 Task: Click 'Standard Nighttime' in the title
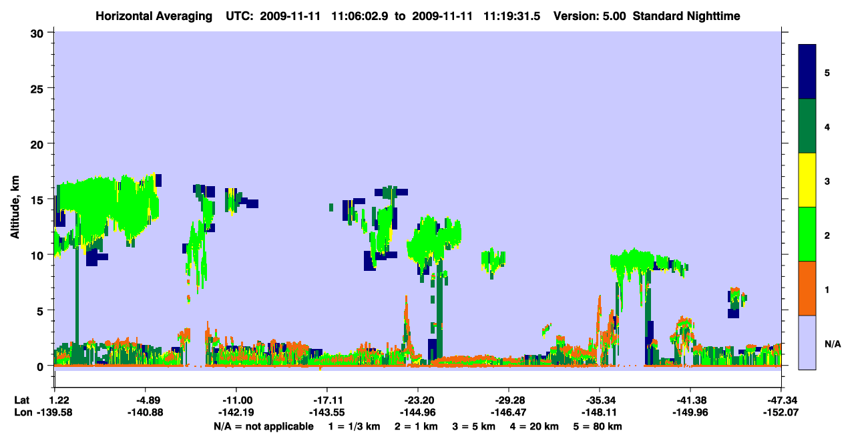pyautogui.click(x=686, y=16)
